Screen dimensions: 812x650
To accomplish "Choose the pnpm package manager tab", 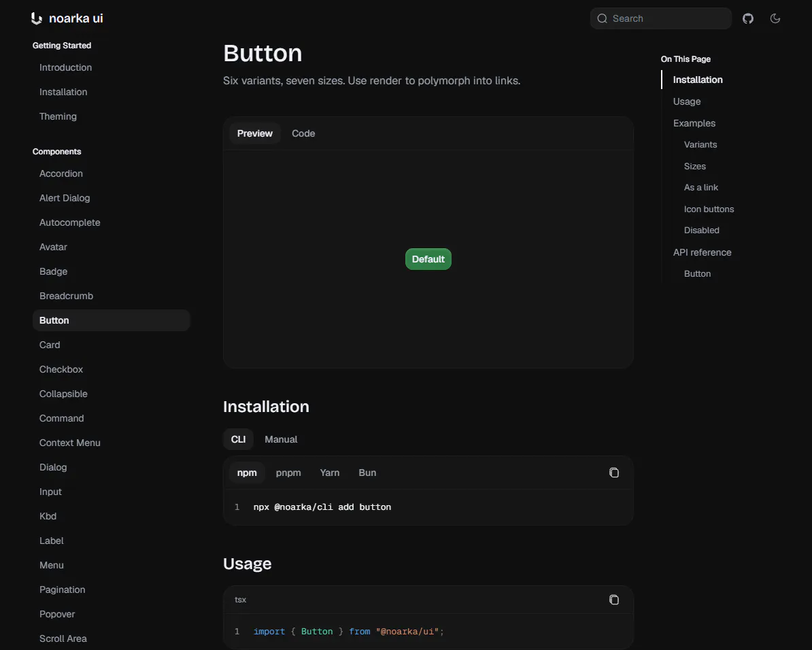I will coord(288,473).
